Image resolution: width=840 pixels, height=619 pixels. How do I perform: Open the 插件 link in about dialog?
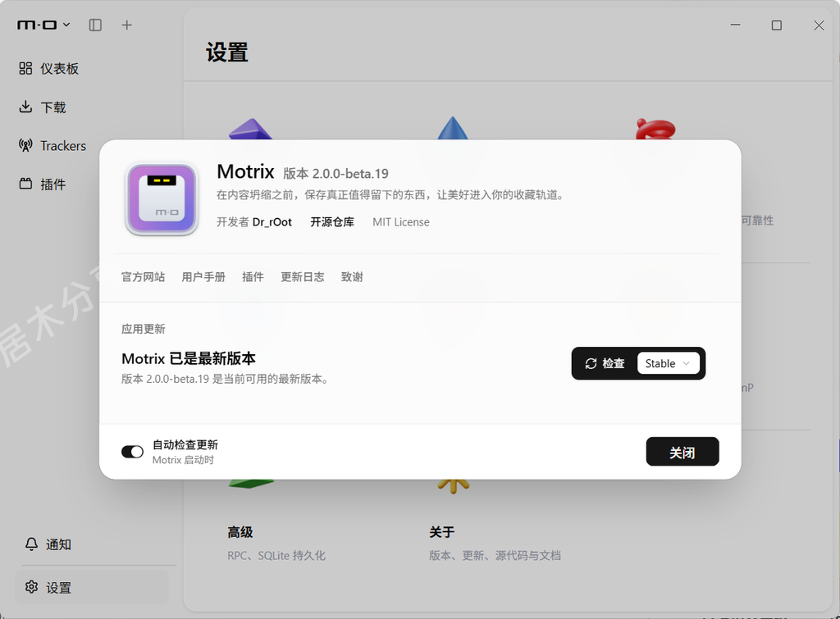(253, 277)
